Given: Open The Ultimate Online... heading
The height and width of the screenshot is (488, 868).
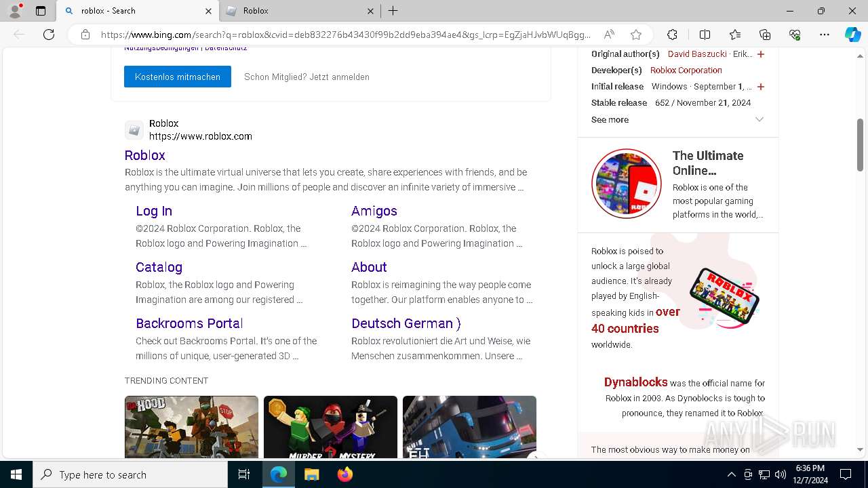Looking at the screenshot, I should pyautogui.click(x=708, y=163).
